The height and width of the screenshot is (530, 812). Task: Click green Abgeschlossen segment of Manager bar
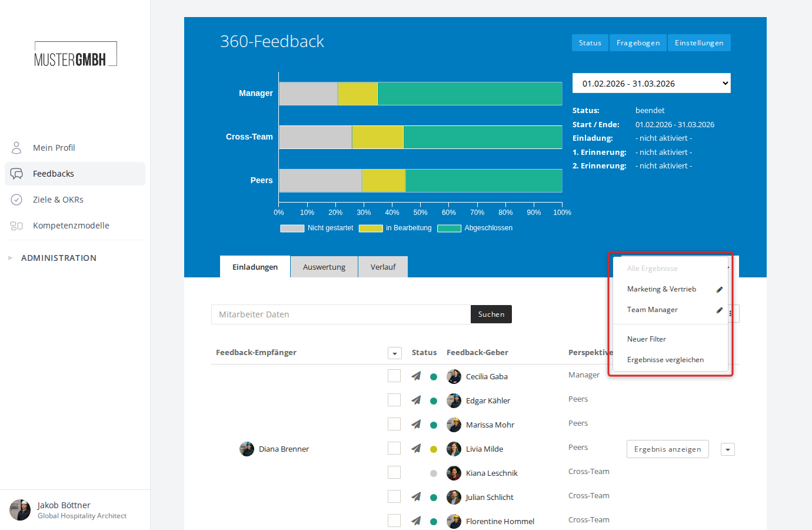tap(470, 94)
